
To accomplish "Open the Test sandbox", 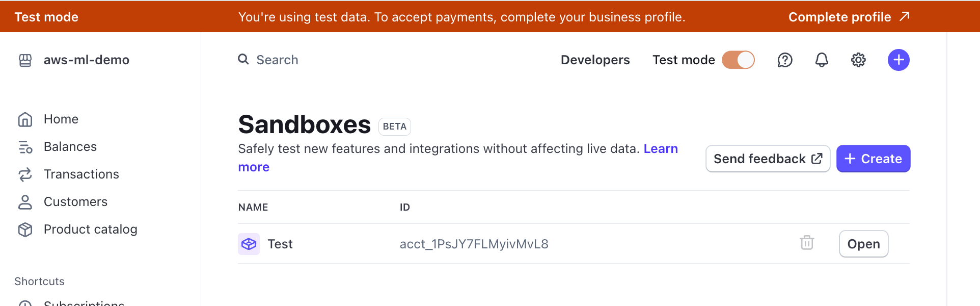I will click(x=863, y=244).
